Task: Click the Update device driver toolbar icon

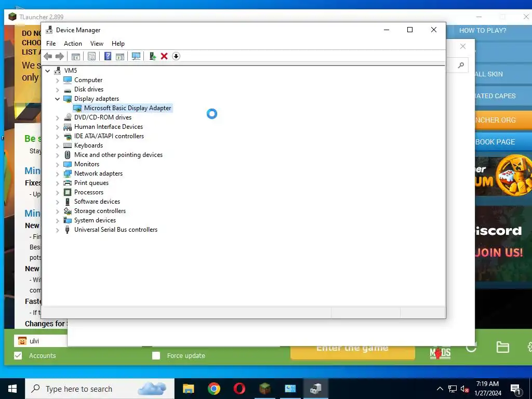Action: coord(152,56)
